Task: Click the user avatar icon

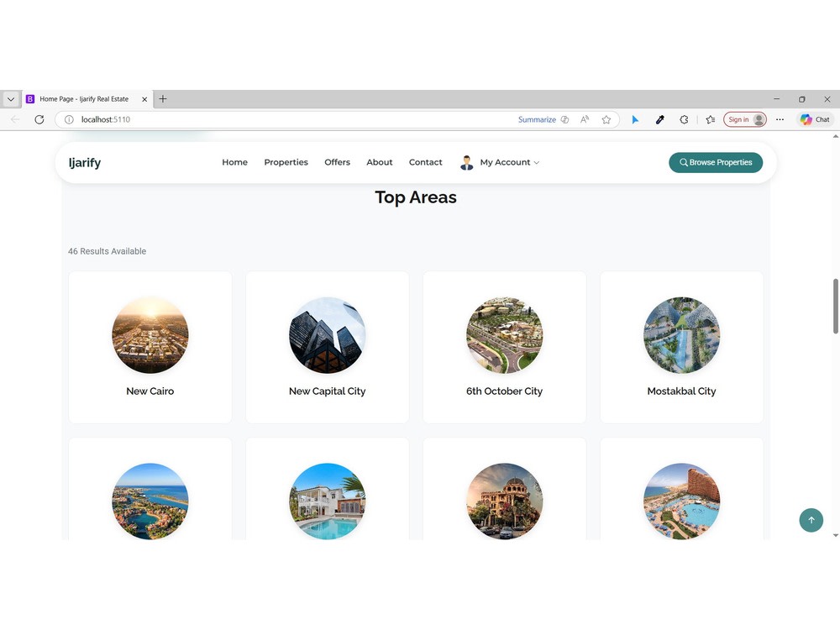Action: pyautogui.click(x=466, y=162)
